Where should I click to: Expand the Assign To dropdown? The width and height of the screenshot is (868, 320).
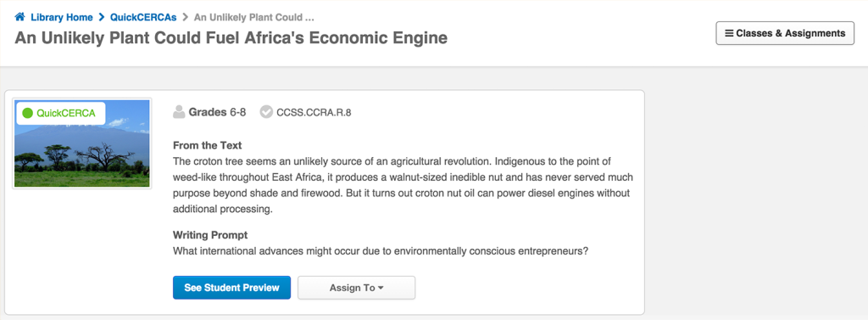357,288
